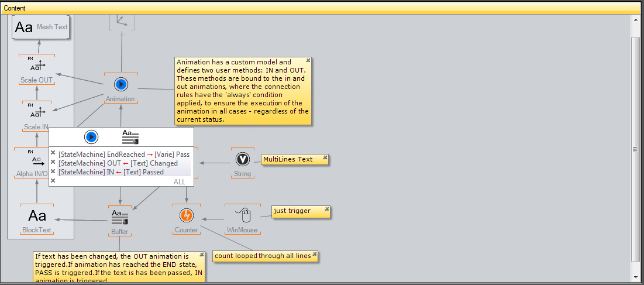Click the Mesh Text node
Viewport: 644px width, 285px height.
click(40, 27)
